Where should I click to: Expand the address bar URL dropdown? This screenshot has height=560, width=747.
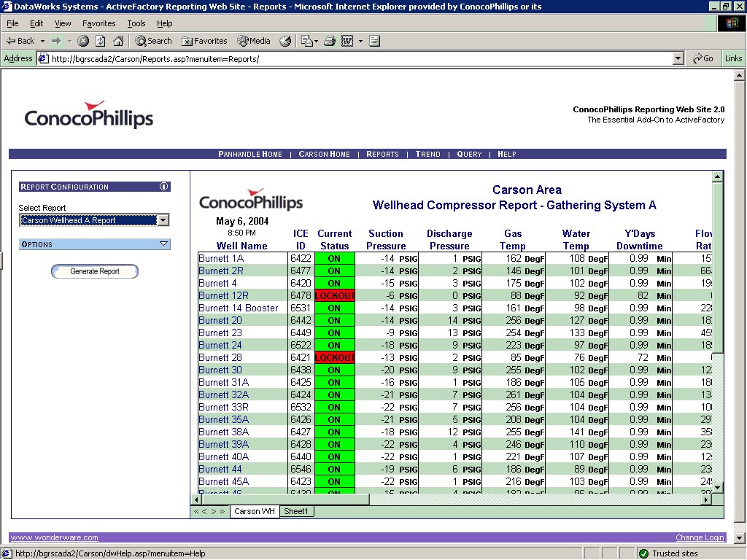click(678, 58)
